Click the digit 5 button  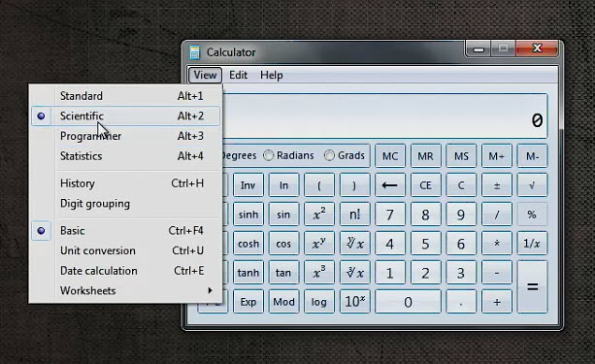(425, 244)
